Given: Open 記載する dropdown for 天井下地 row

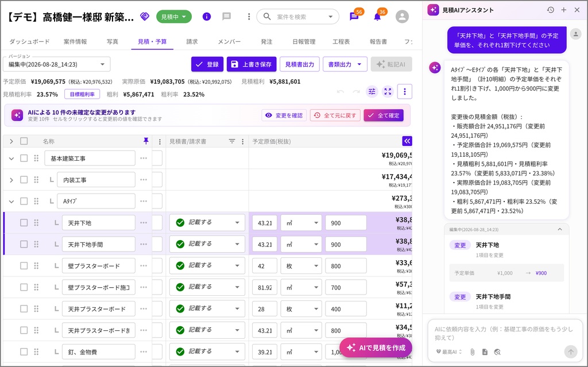Looking at the screenshot, I should tap(207, 222).
